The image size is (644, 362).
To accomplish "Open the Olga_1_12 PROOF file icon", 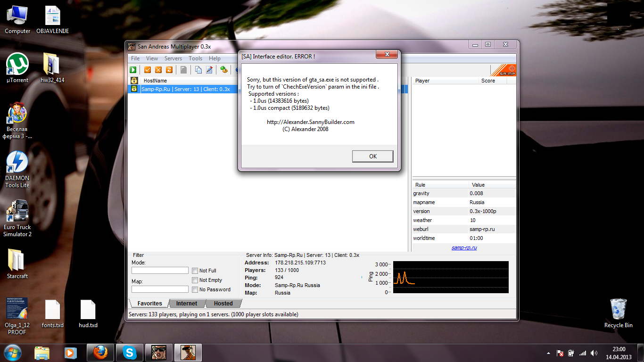I will [x=17, y=316].
